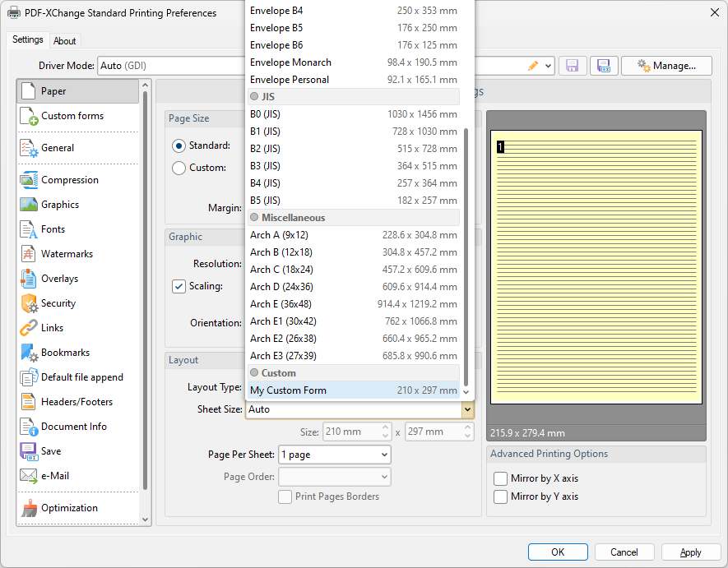Enable Mirror by X axis checkbox
The height and width of the screenshot is (568, 728).
point(500,478)
